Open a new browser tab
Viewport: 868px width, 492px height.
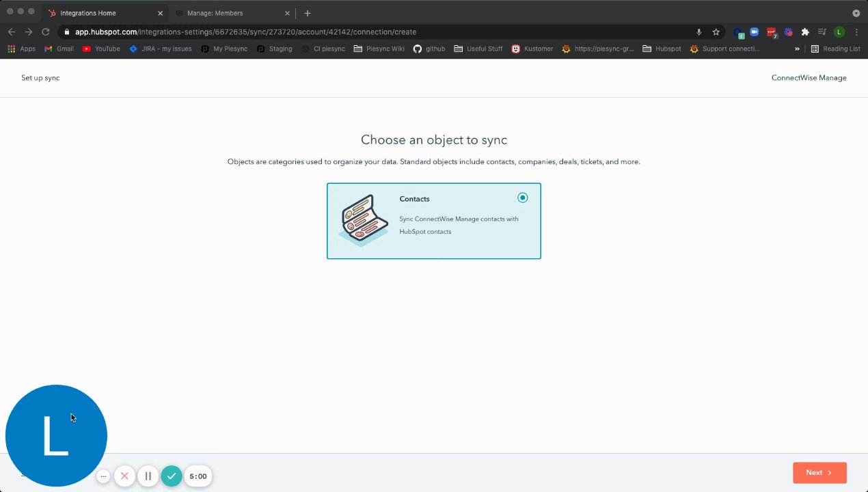click(x=308, y=13)
